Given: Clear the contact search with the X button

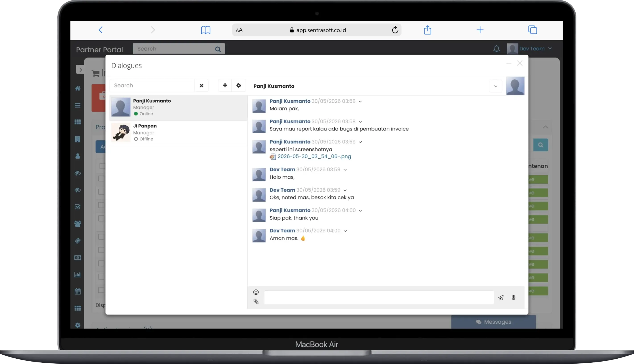Looking at the screenshot, I should [x=201, y=85].
